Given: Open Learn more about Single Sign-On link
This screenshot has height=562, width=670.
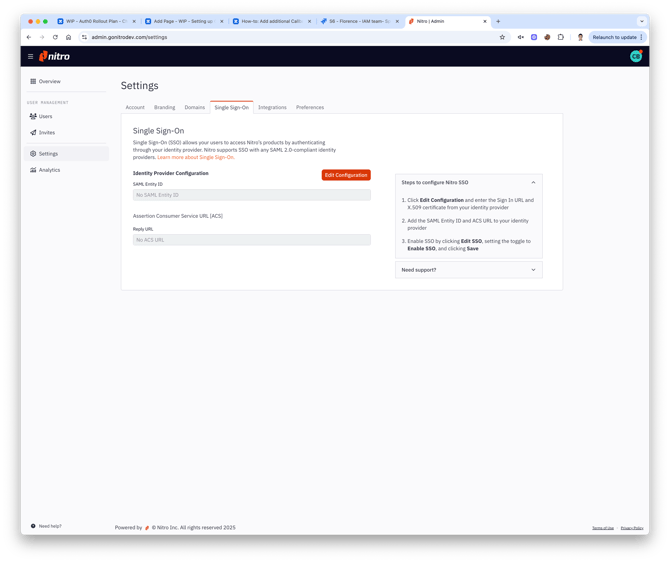Looking at the screenshot, I should pos(196,157).
